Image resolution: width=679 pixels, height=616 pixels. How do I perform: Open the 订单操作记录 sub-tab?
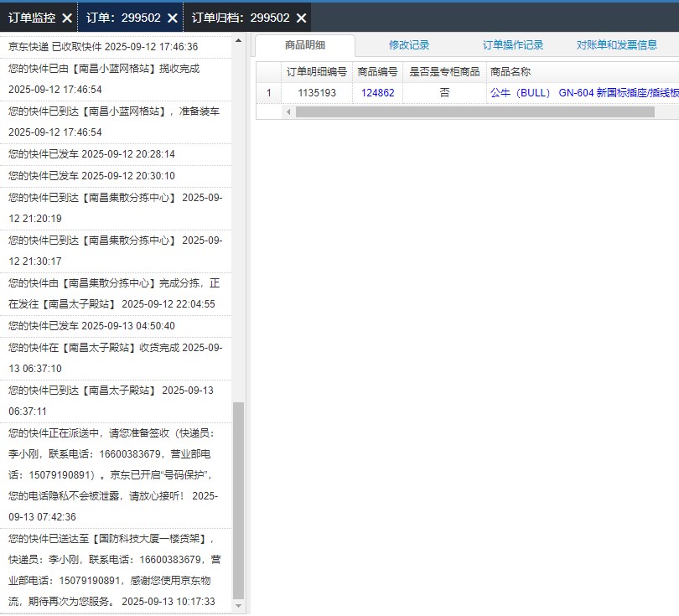coord(513,45)
